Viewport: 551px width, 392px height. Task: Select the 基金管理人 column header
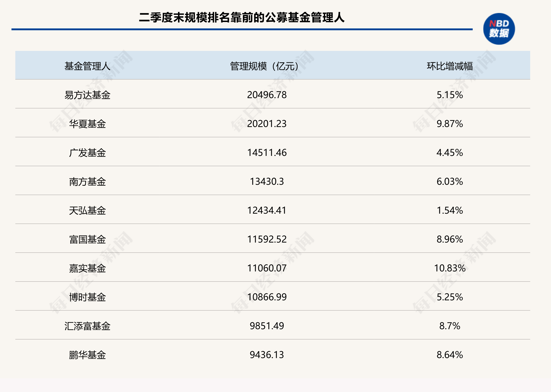[x=87, y=66]
